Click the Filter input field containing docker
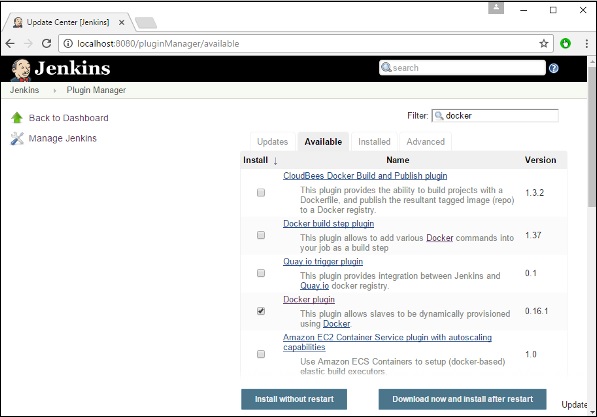This screenshot has height=417, width=597. point(495,116)
